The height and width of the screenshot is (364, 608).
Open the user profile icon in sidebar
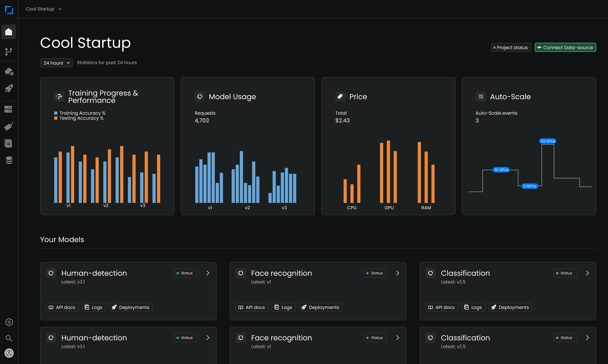click(9, 353)
